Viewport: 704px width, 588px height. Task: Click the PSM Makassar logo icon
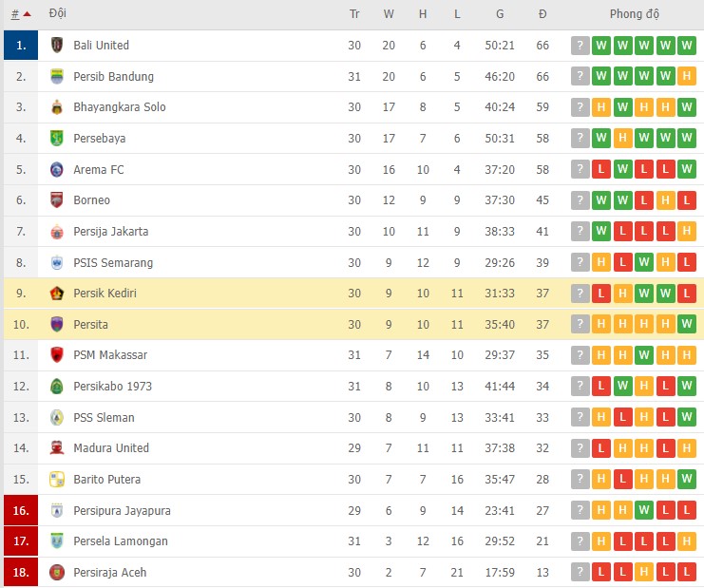[57, 355]
